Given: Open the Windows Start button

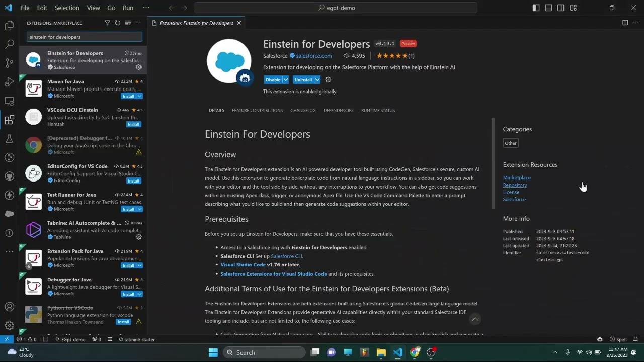Looking at the screenshot, I should coord(213,352).
